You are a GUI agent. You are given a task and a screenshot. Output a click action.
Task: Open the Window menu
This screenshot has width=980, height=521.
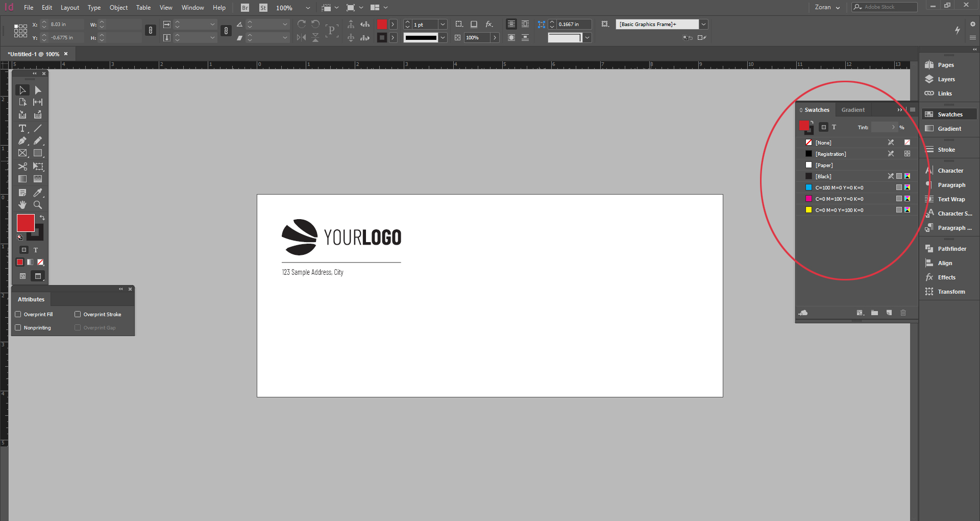(x=192, y=8)
